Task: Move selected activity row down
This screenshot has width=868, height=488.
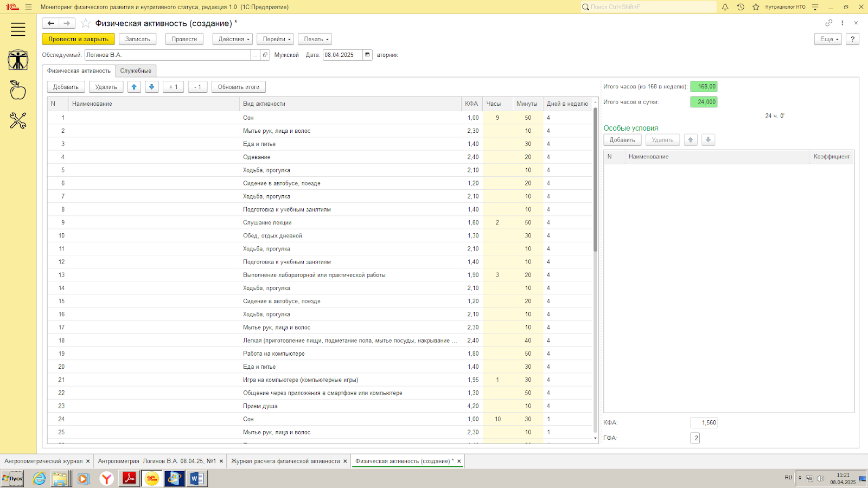Action: click(152, 87)
